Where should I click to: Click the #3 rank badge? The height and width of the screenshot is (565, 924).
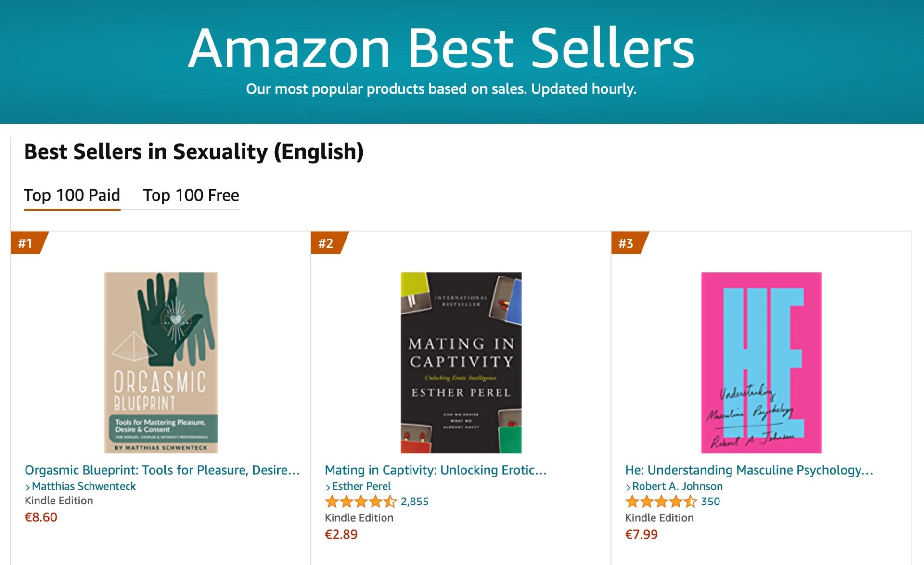click(629, 243)
